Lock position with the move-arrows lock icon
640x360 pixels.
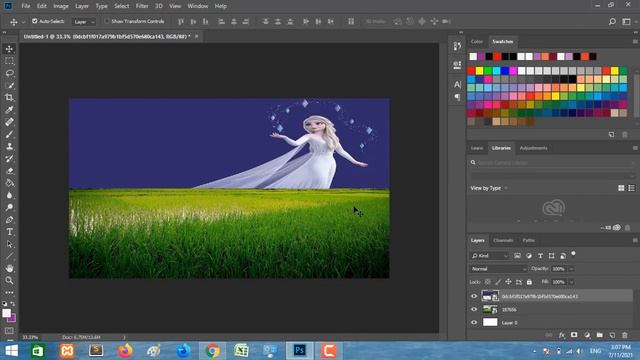[x=508, y=282]
